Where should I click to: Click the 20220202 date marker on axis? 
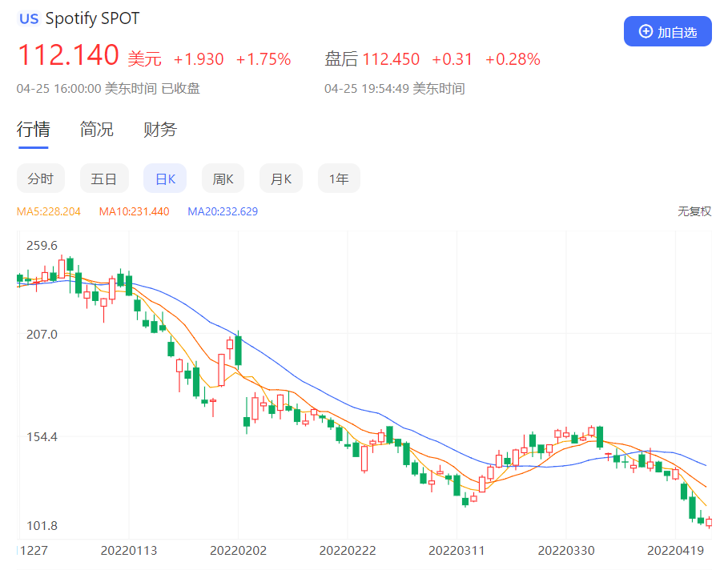238,551
